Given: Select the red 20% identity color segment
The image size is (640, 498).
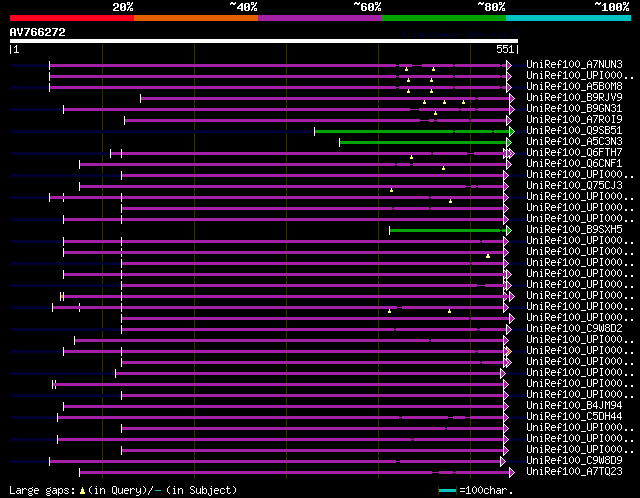Looking at the screenshot, I should (x=72, y=18).
